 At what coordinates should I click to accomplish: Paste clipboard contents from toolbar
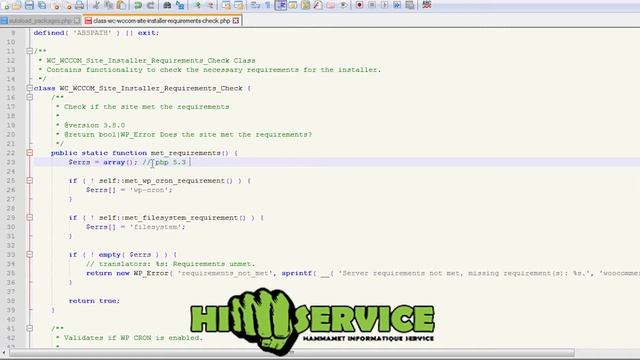[x=121, y=5]
